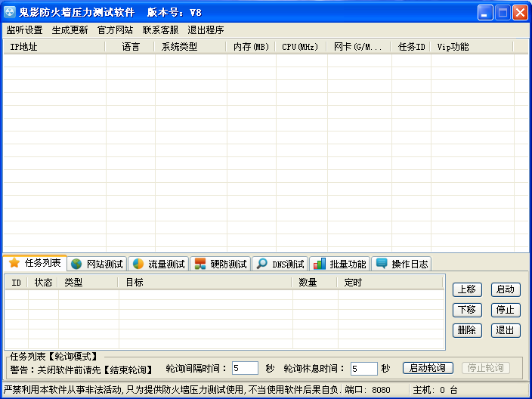This screenshot has width=532, height=399.
Task: Click the 目标 column header in task list
Action: pos(206,283)
